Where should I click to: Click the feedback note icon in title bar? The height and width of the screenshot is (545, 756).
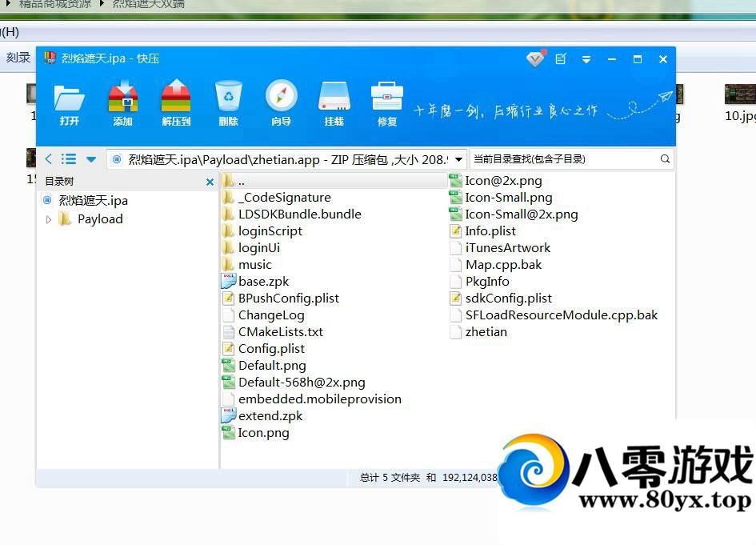point(561,59)
